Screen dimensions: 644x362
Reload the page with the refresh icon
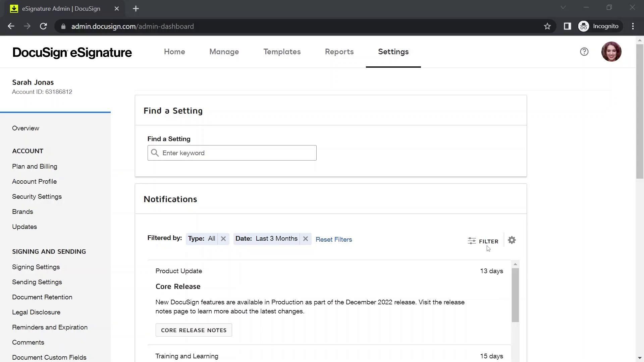pyautogui.click(x=43, y=26)
